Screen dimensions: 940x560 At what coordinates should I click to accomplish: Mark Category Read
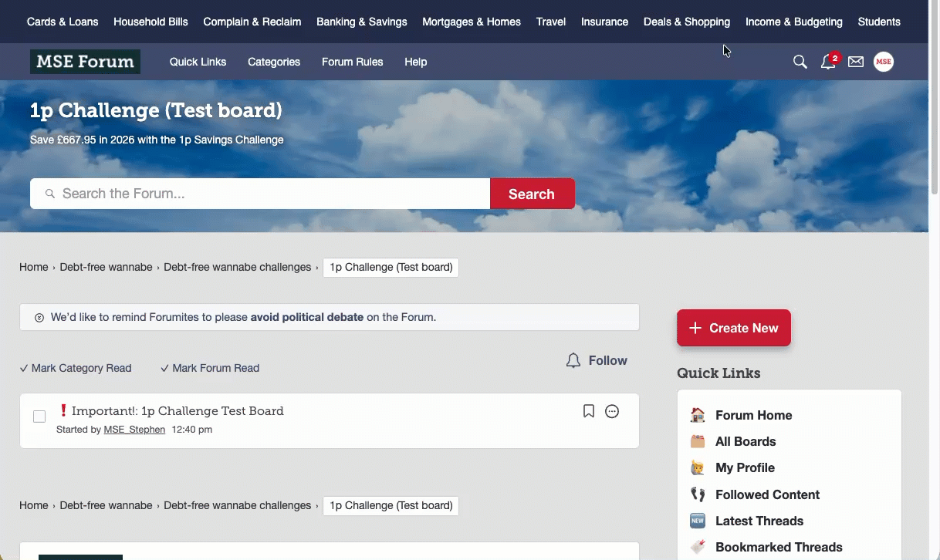[x=76, y=368]
